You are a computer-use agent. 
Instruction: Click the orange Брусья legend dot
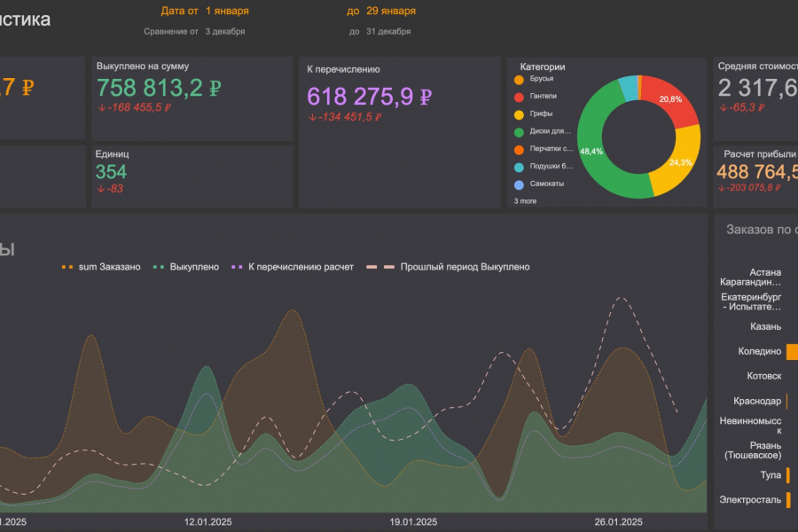pyautogui.click(x=519, y=80)
